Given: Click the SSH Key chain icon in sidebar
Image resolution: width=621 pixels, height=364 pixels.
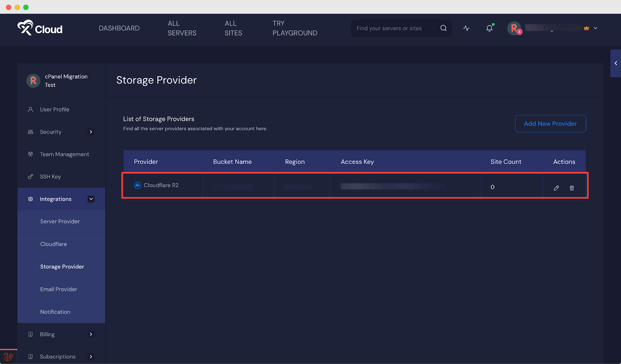Looking at the screenshot, I should point(31,176).
